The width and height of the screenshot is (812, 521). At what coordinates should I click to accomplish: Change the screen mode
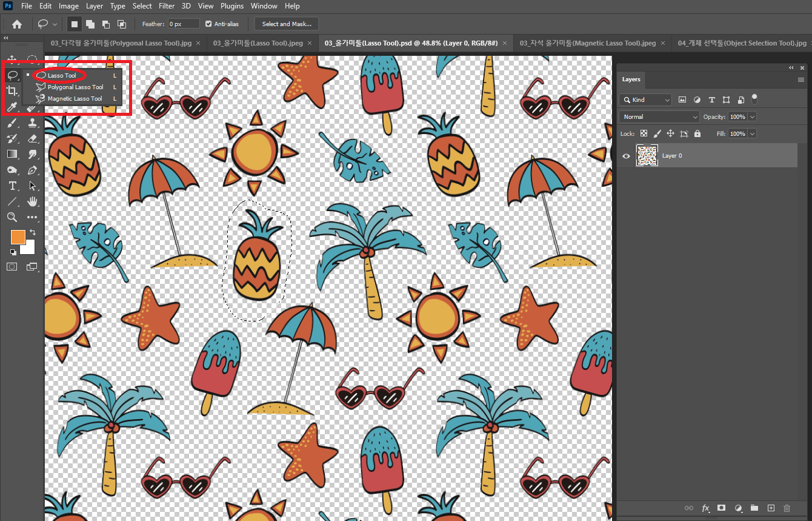(x=32, y=266)
